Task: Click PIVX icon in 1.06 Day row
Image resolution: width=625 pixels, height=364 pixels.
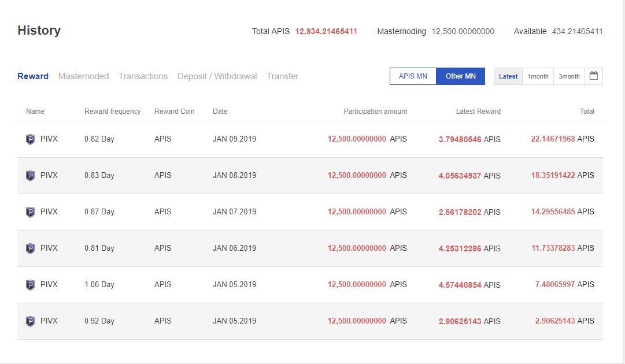Action: pos(31,285)
